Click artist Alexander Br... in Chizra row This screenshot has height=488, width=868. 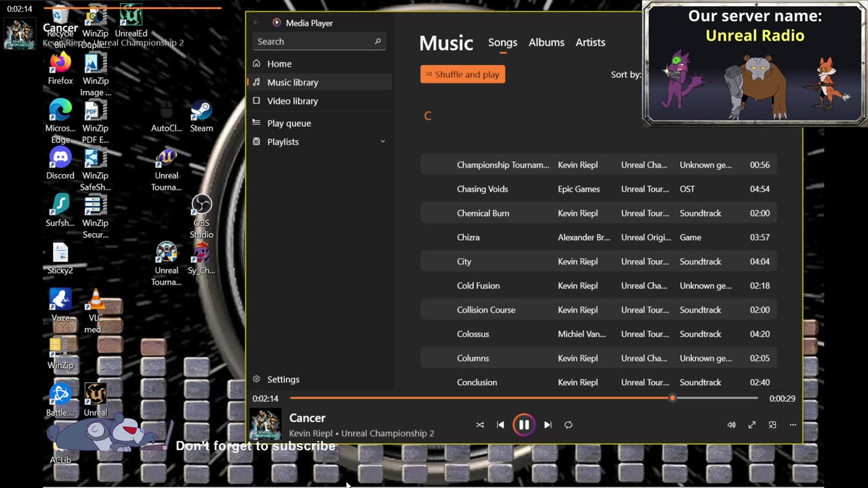[x=584, y=237]
